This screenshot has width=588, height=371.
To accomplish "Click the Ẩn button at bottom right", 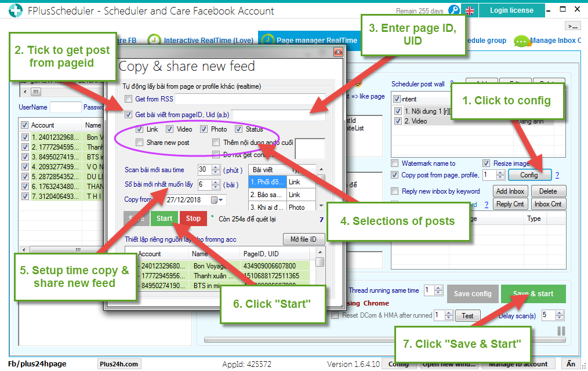I will pyautogui.click(x=571, y=364).
